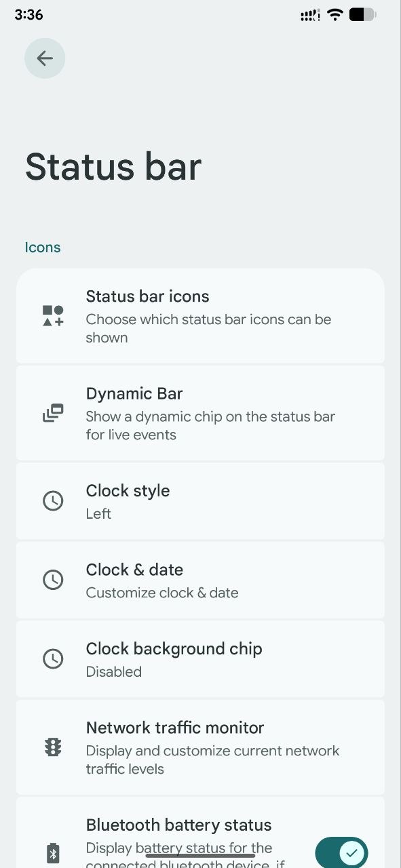
Task: Tap the battery icon in the status bar
Action: click(x=362, y=14)
